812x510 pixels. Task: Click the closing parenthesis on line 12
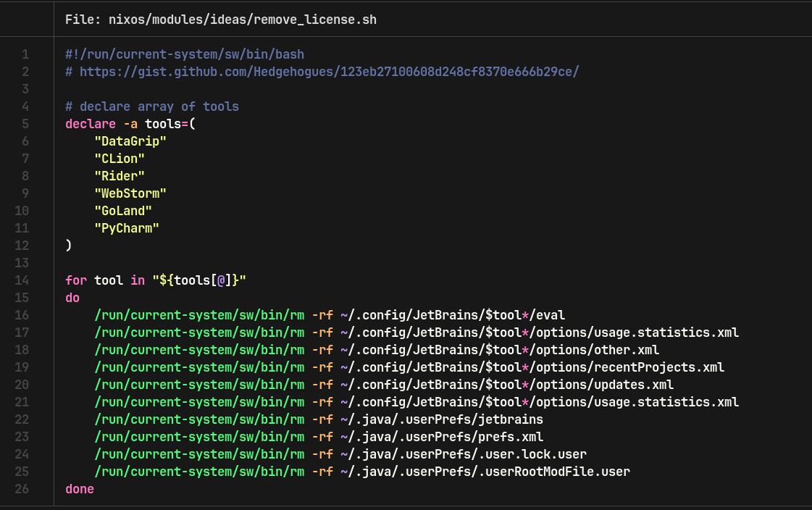(x=68, y=246)
